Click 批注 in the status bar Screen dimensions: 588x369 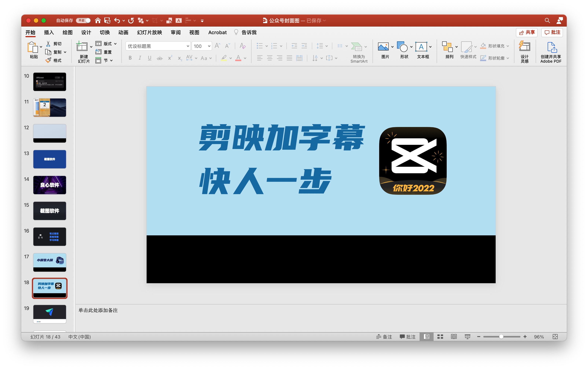(408, 337)
